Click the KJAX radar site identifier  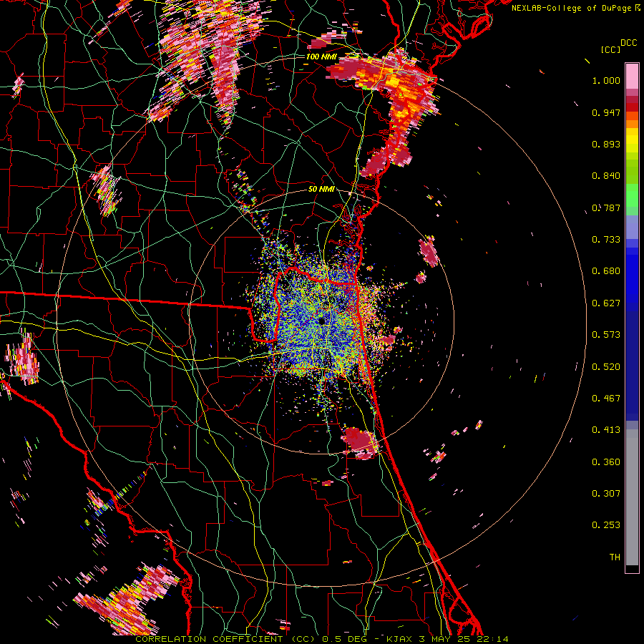click(401, 639)
